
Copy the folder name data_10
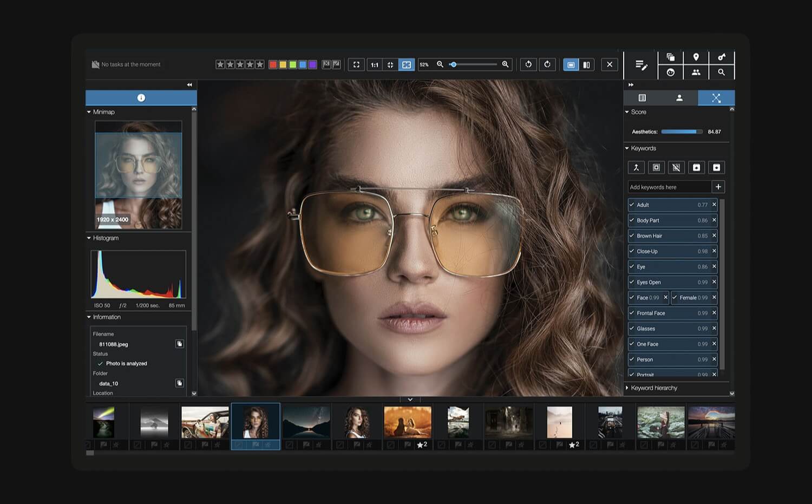[179, 383]
